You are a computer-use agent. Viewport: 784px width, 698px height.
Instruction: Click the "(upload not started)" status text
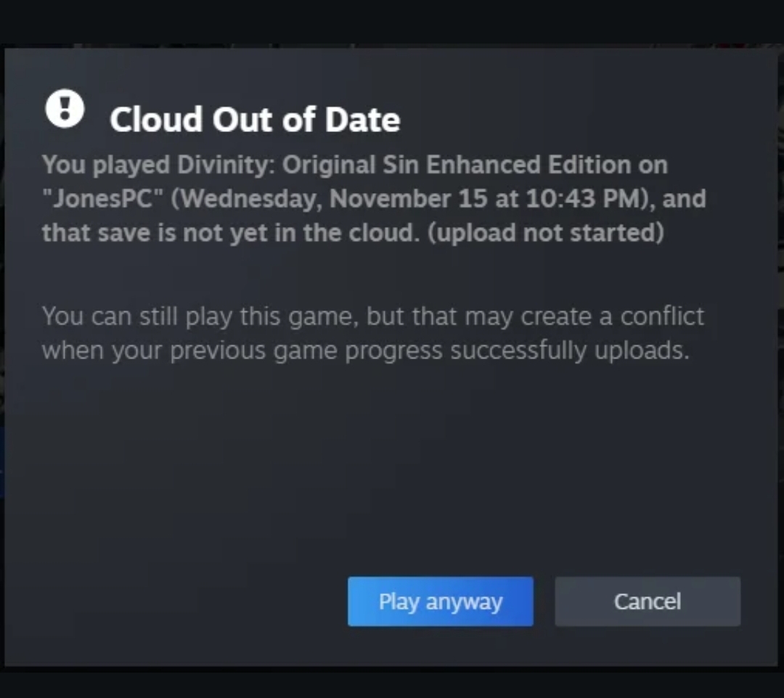(x=545, y=233)
